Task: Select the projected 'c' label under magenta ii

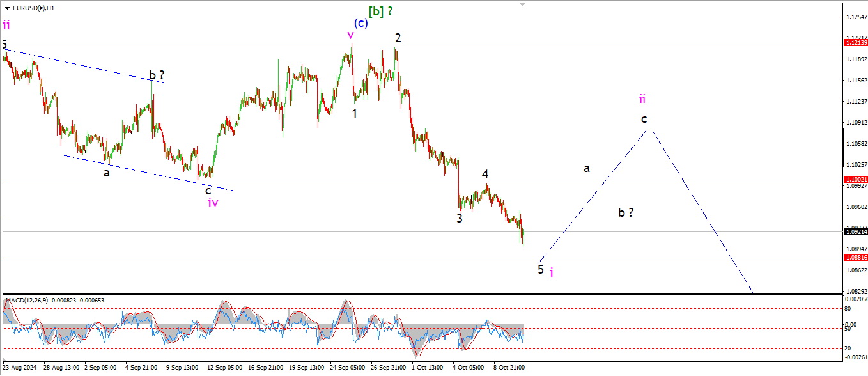Action: point(644,119)
